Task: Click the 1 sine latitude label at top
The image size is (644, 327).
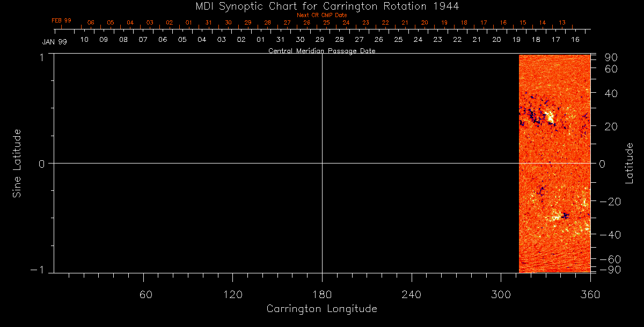Action: [41, 57]
